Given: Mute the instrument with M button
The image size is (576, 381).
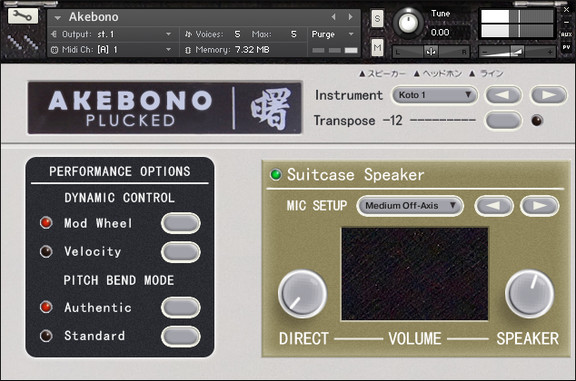Looking at the screenshot, I should 377,47.
